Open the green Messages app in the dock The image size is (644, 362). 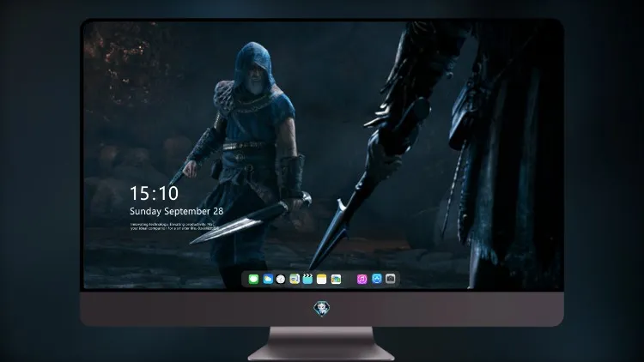point(253,279)
